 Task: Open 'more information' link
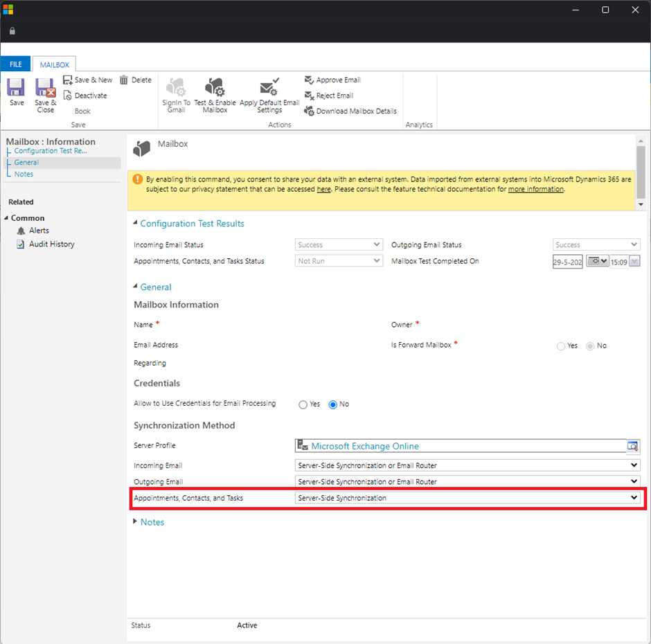[535, 189]
